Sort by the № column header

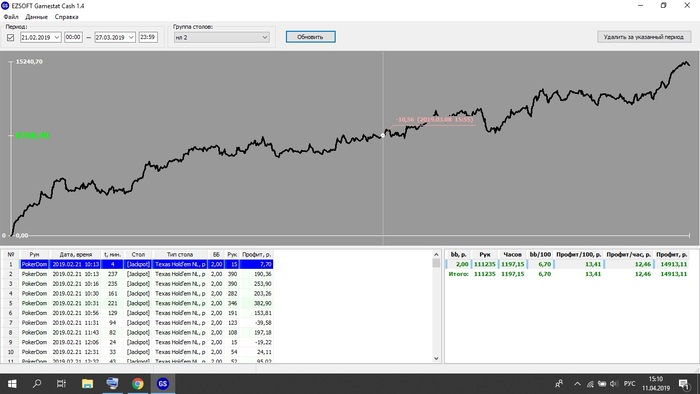pyautogui.click(x=11, y=254)
